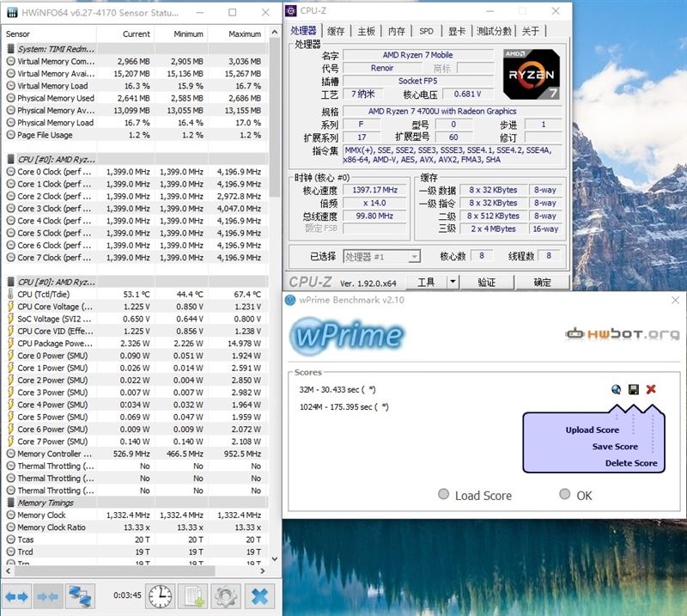
Task: Click HWiNFO log file add icon
Action: (x=193, y=596)
